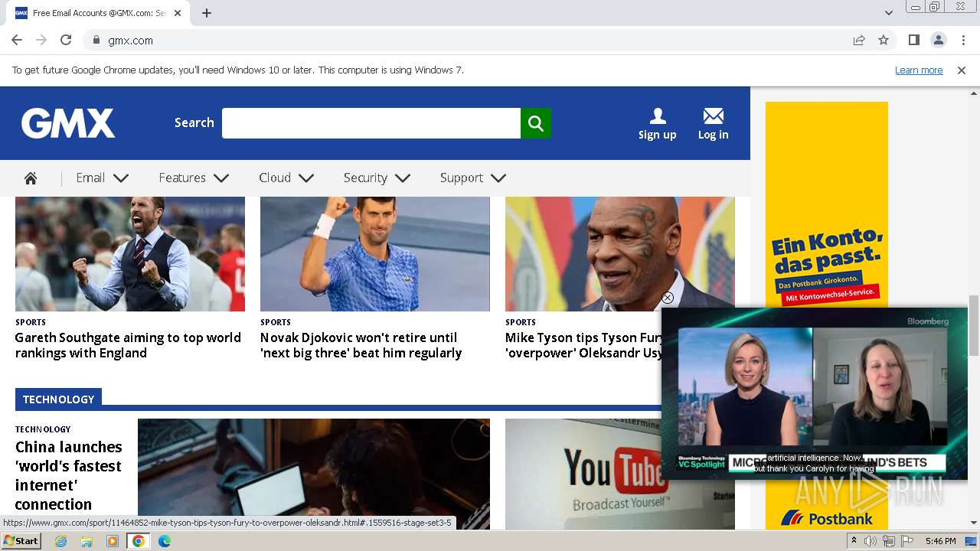980x551 pixels.
Task: Expand the Cloud menu
Action: click(x=286, y=178)
